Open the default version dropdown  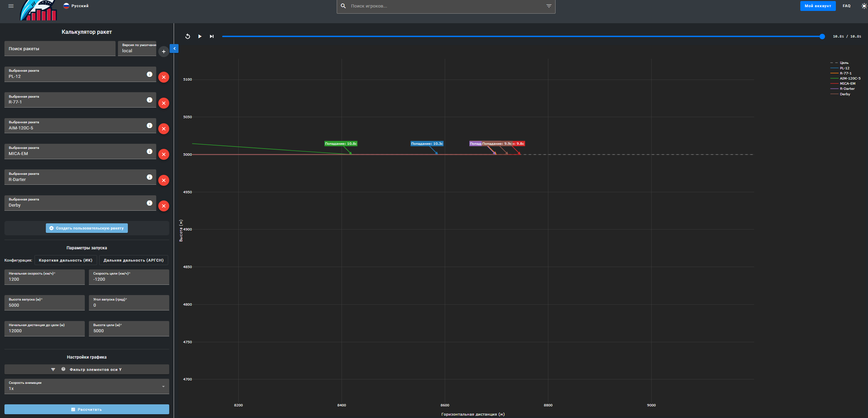(x=137, y=48)
